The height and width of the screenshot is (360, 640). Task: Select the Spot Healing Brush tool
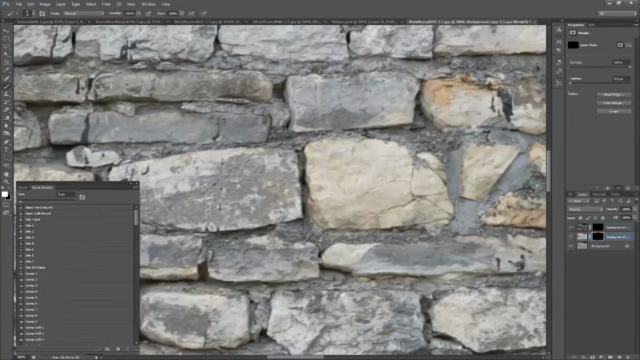click(6, 78)
